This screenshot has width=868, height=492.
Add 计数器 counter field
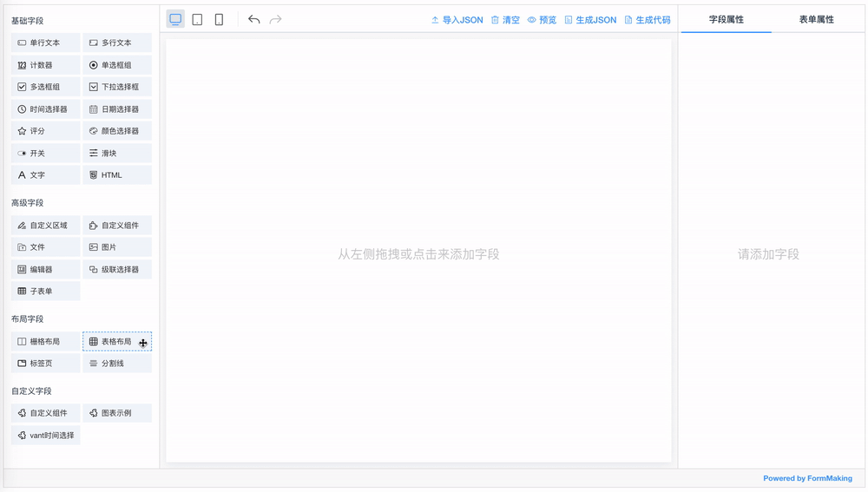(x=45, y=65)
